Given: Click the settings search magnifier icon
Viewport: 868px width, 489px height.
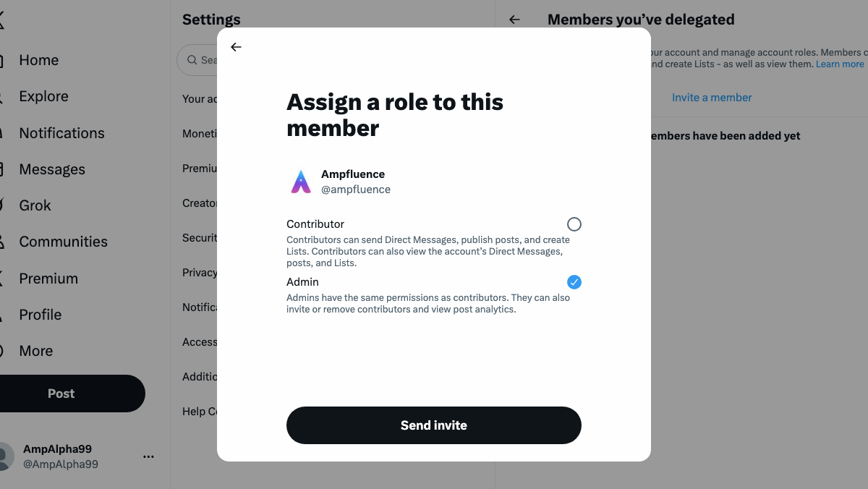Looking at the screenshot, I should click(192, 60).
